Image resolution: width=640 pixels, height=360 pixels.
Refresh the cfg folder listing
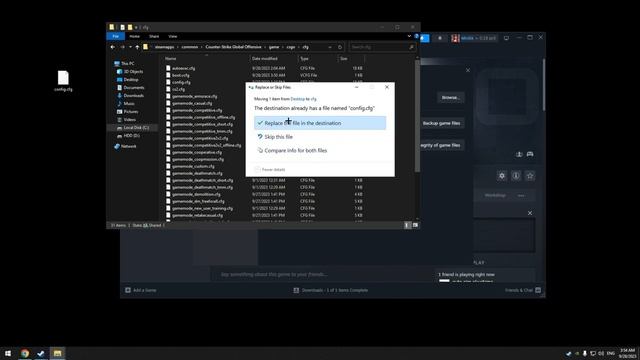(340, 47)
